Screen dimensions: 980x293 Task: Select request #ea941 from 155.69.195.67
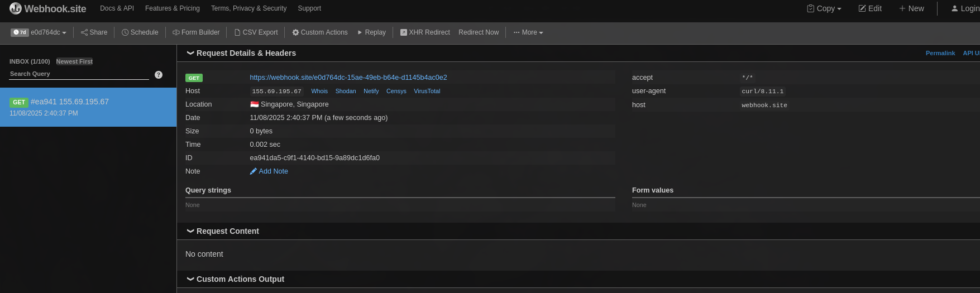pyautogui.click(x=88, y=107)
